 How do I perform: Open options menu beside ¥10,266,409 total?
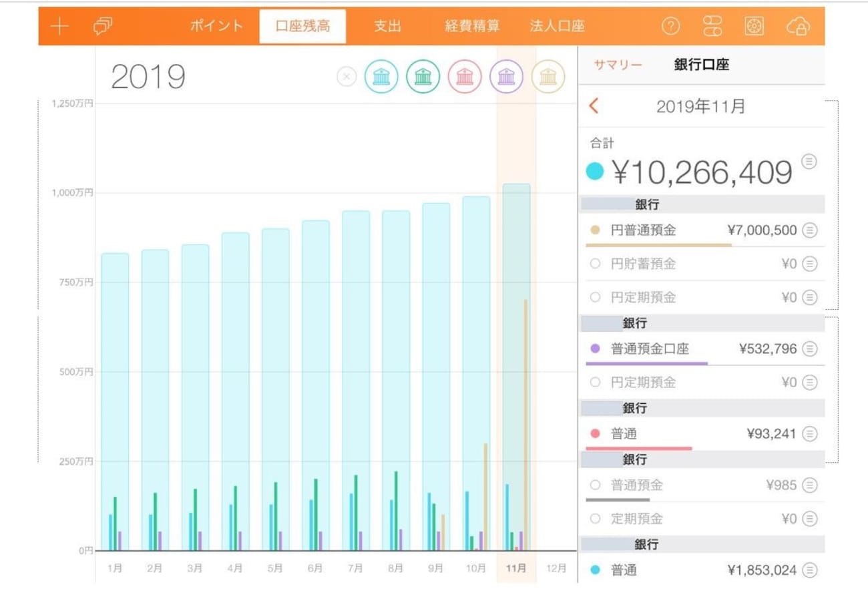click(809, 161)
